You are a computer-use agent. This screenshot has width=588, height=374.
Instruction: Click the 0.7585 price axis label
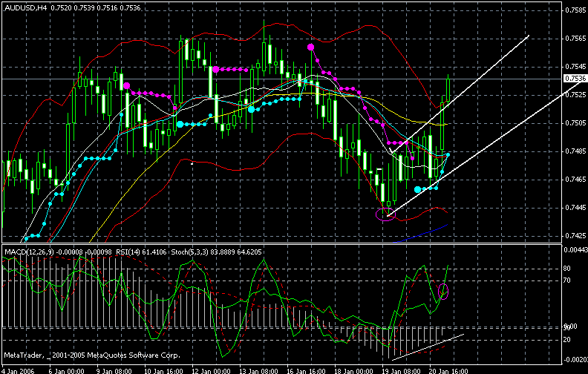[576, 10]
